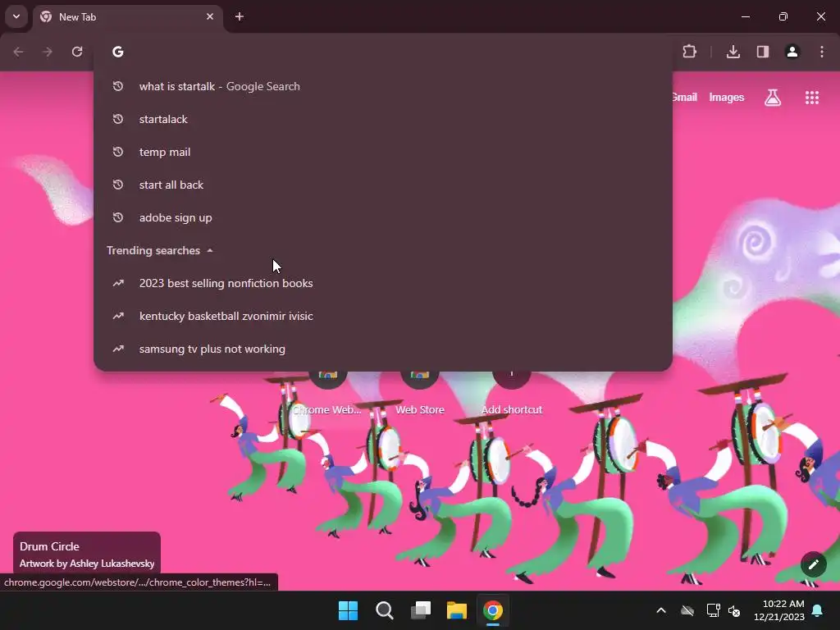Close the New Tab tab
Screen dimensions: 840x630
(x=210, y=16)
